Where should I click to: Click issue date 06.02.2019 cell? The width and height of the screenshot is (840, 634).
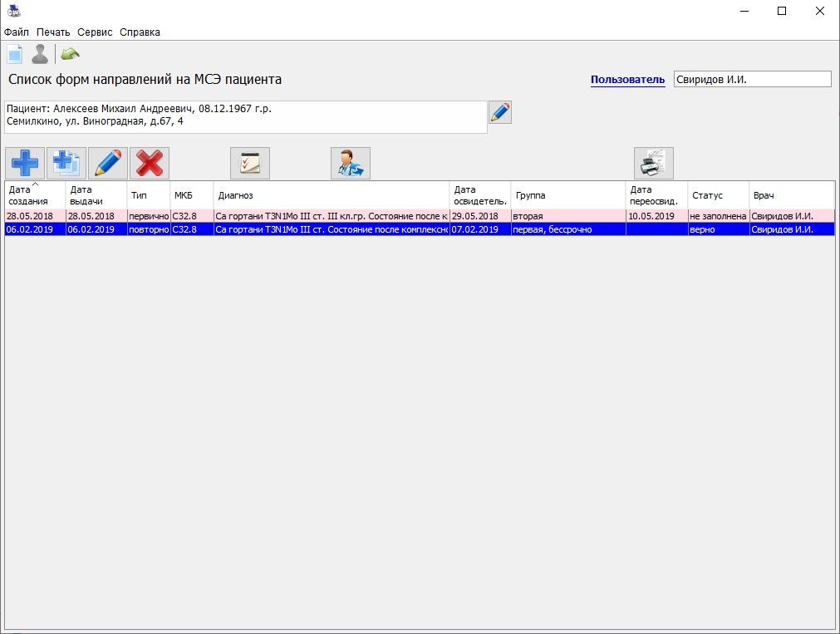tap(96, 229)
